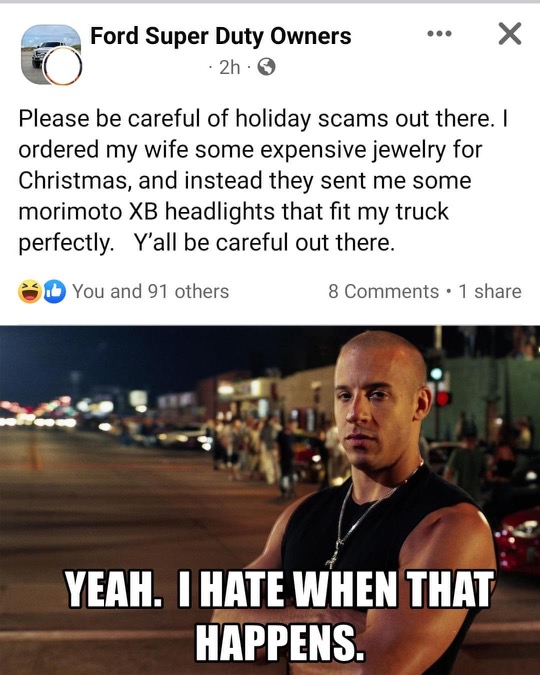
Task: Click the post text about holiday scams
Action: (x=263, y=180)
